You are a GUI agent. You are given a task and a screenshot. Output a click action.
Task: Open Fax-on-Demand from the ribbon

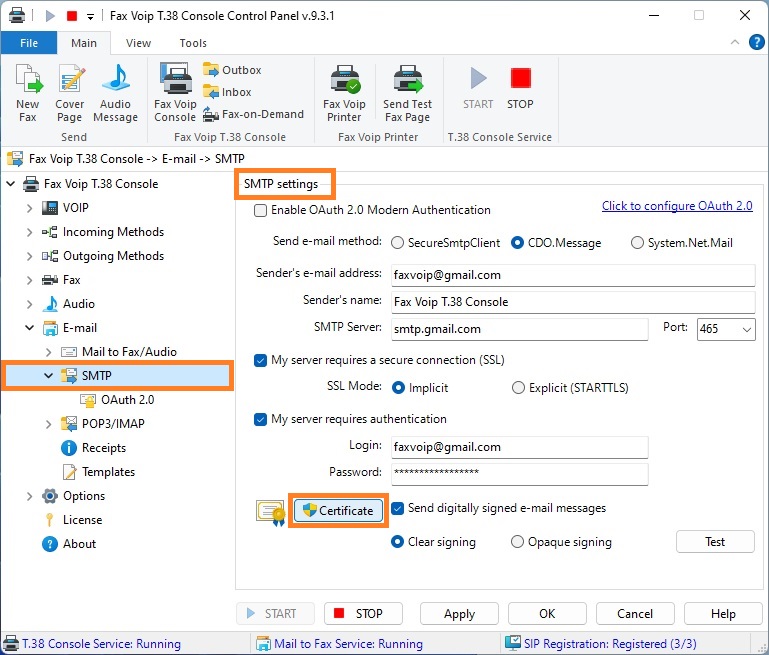click(253, 114)
